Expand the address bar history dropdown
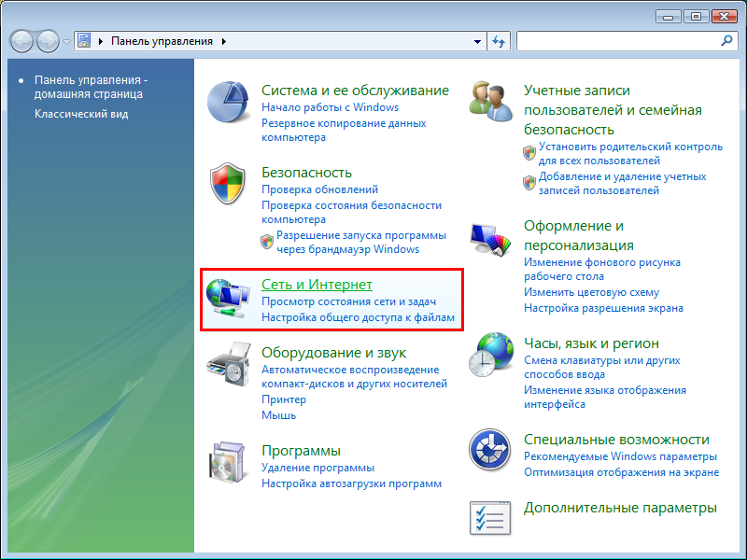Image resolution: width=747 pixels, height=560 pixels. (x=477, y=41)
